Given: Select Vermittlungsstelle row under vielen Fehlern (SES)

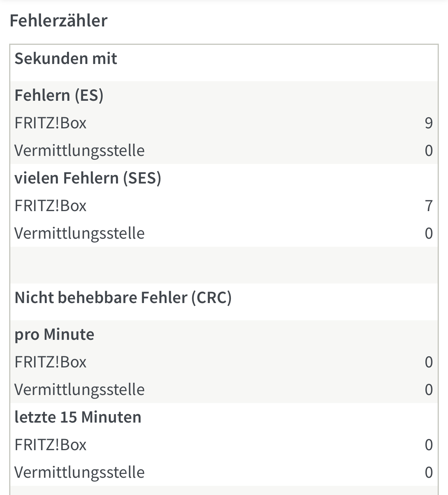Looking at the screenshot, I should [x=80, y=233].
